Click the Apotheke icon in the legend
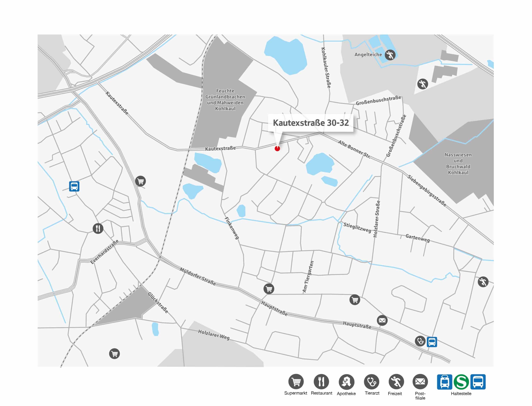This screenshot has height=406, width=532. coord(346,382)
